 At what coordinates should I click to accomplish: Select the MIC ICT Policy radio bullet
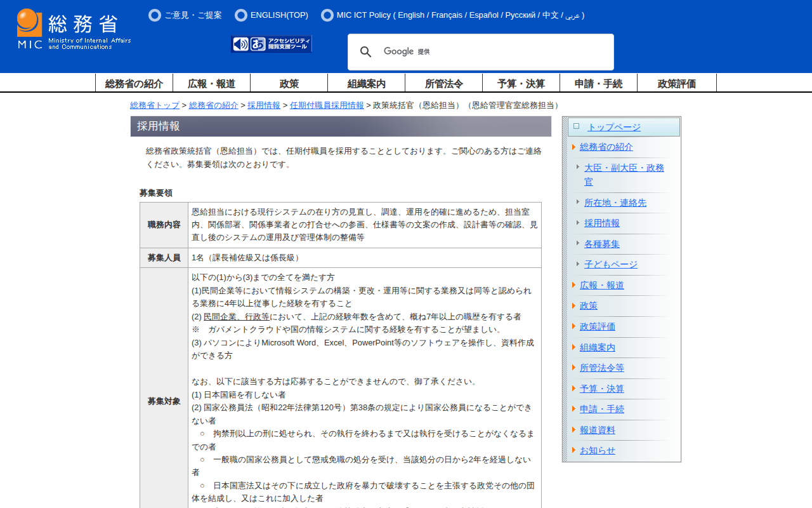point(327,15)
